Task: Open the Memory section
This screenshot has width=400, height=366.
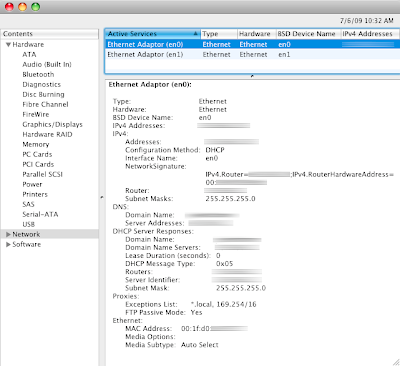Action: coord(36,145)
